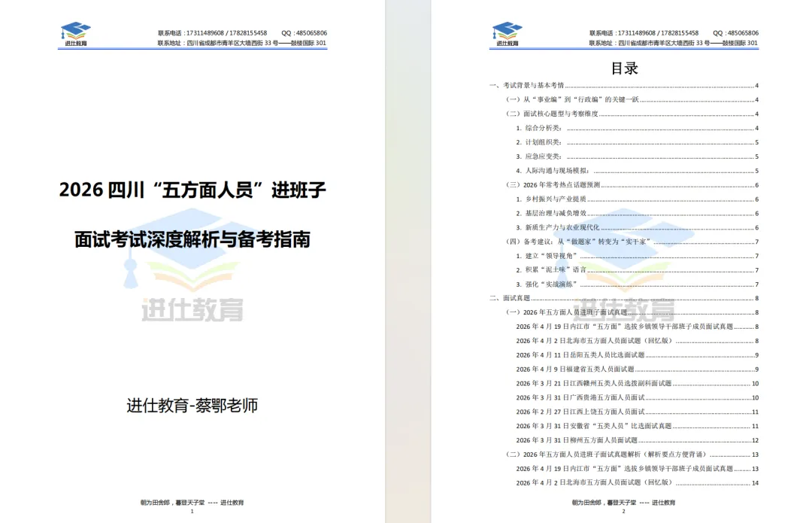Click the 进仕教育 logo on the cover page header
The image size is (812, 523).
point(76,34)
